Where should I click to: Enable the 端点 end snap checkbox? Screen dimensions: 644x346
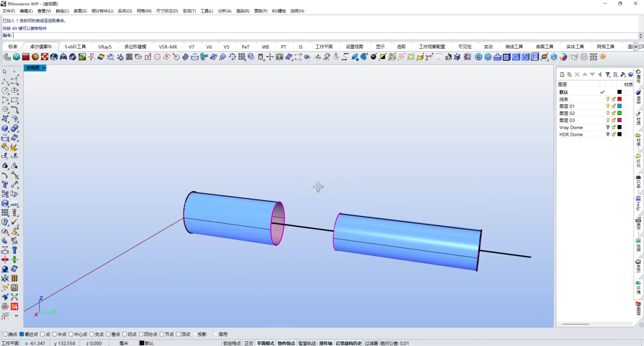[x=5, y=334]
